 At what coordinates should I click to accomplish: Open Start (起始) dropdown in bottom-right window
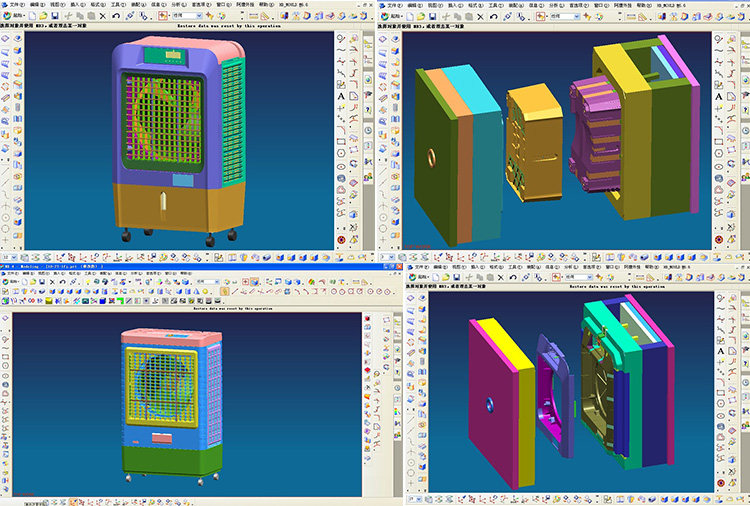[419, 277]
